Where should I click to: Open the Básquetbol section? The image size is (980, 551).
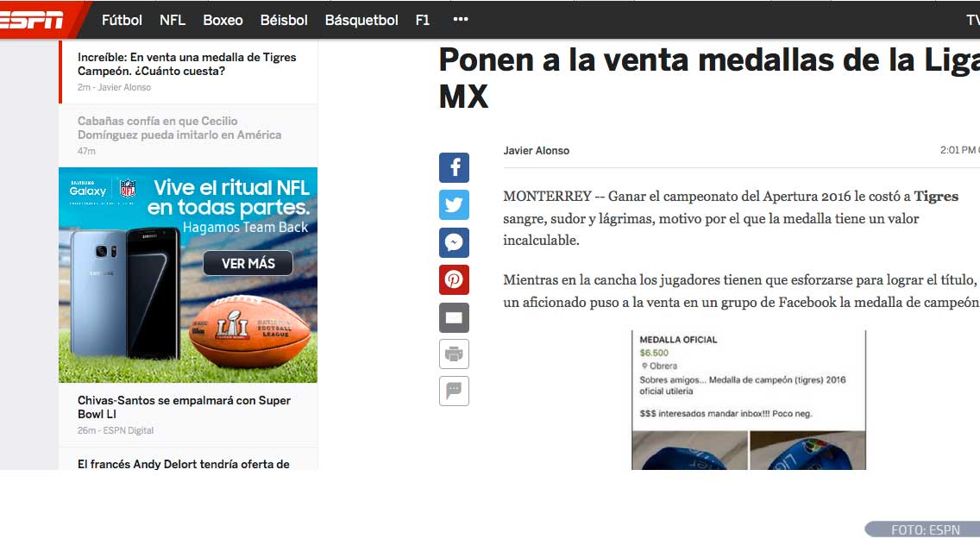(x=361, y=20)
